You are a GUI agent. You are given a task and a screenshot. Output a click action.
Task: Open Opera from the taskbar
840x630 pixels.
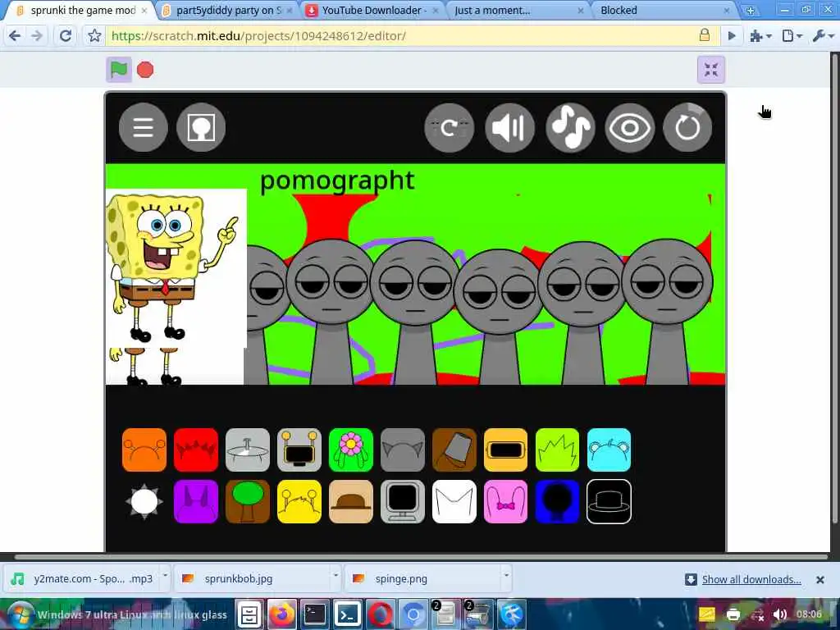click(x=379, y=614)
